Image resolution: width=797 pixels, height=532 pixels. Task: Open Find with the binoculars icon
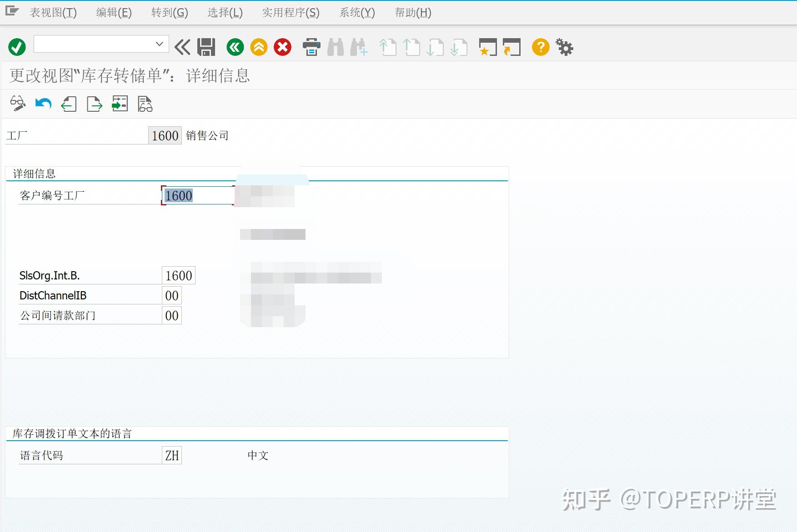tap(336, 47)
